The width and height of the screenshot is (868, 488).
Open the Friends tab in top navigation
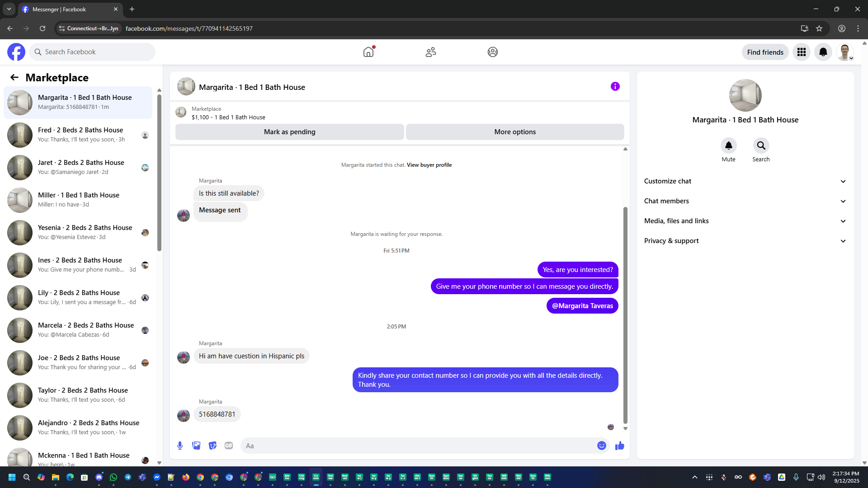click(x=430, y=52)
